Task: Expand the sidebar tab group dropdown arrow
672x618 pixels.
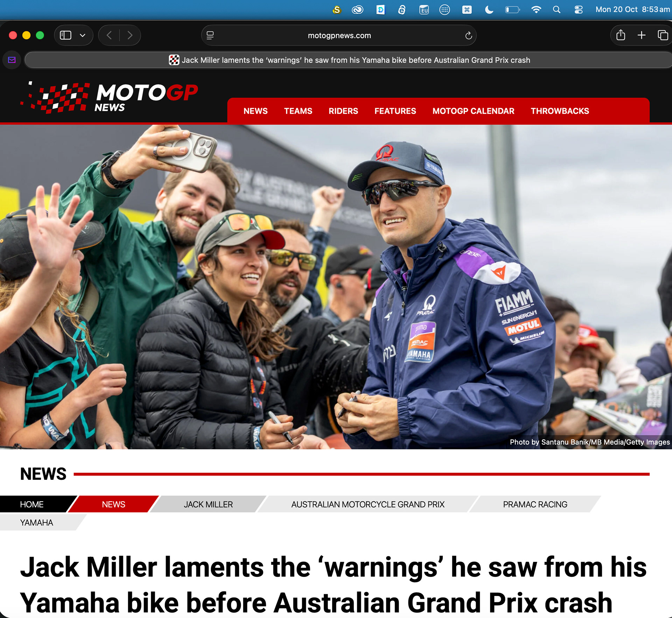Action: (x=83, y=35)
